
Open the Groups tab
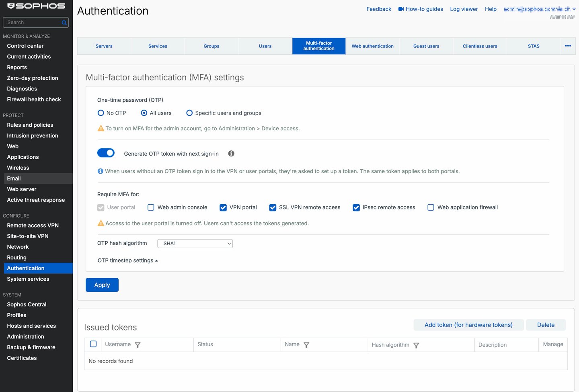coord(211,46)
